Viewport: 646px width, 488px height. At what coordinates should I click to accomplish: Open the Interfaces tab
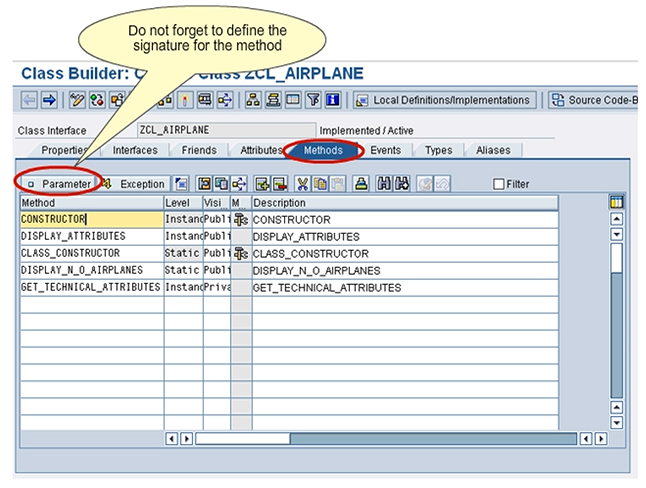pyautogui.click(x=134, y=151)
